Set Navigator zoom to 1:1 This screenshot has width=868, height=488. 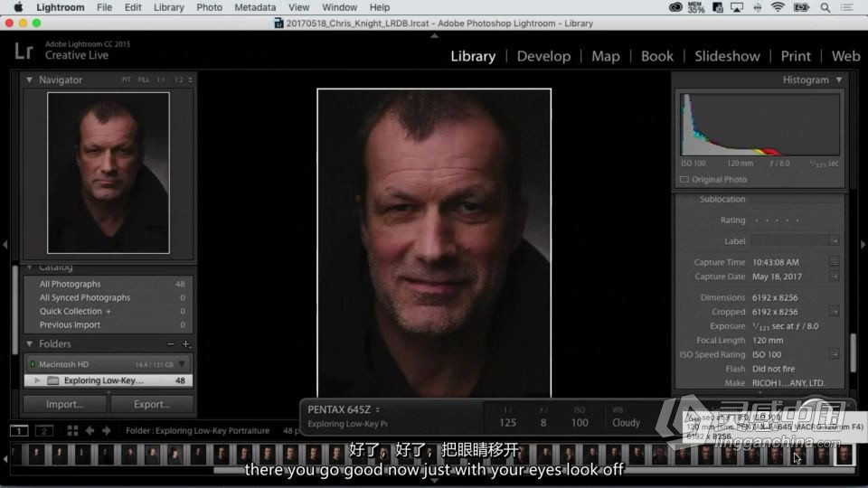pos(161,80)
